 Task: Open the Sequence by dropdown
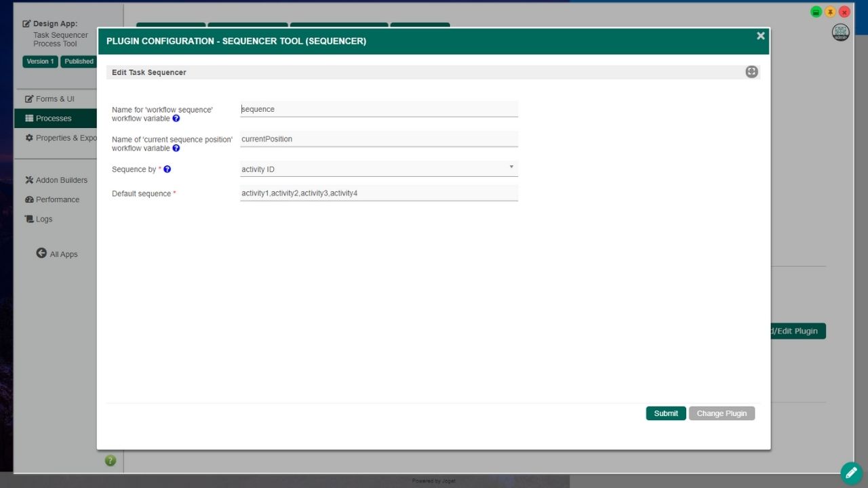click(x=378, y=169)
